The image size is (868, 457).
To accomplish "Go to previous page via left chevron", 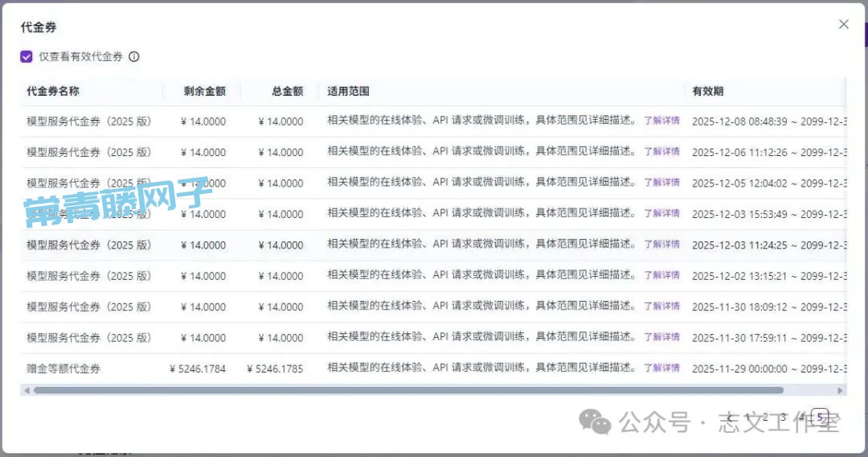I will click(x=728, y=417).
